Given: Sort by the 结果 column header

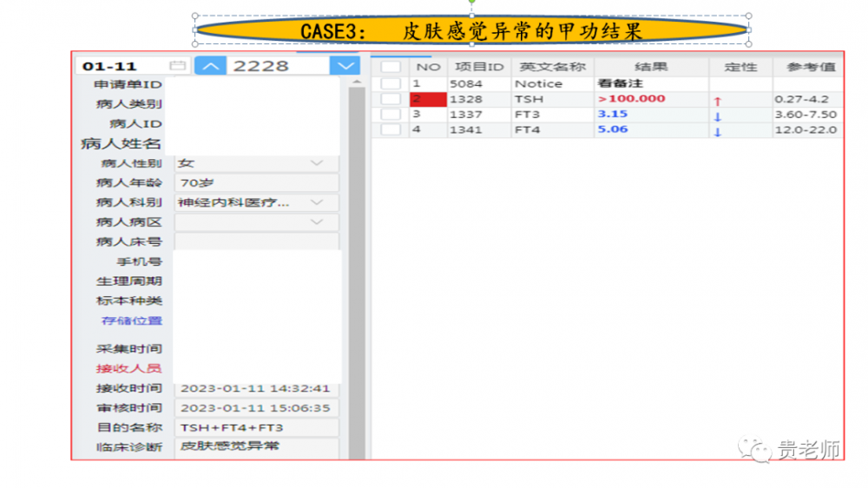Looking at the screenshot, I should tap(652, 67).
